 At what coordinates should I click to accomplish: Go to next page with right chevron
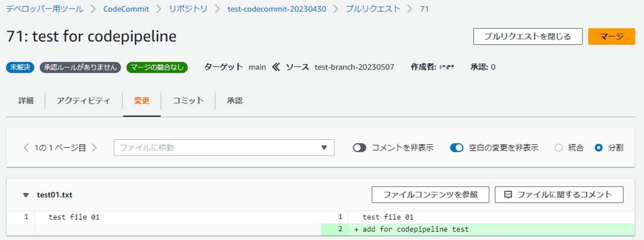coord(94,147)
